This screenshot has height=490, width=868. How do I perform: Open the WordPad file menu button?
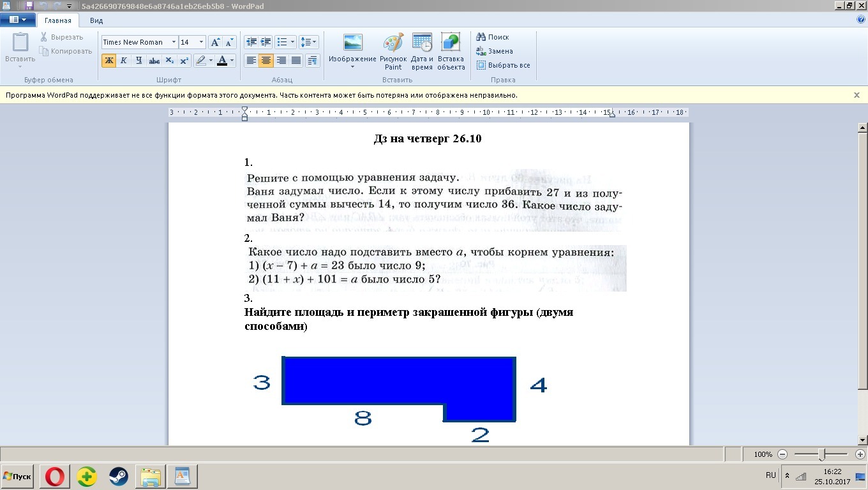(x=17, y=20)
